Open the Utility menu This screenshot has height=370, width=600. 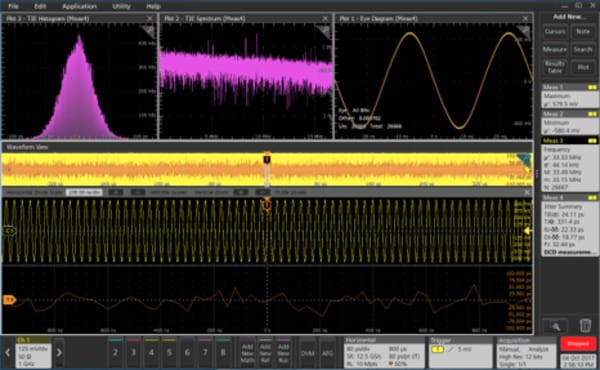point(121,6)
